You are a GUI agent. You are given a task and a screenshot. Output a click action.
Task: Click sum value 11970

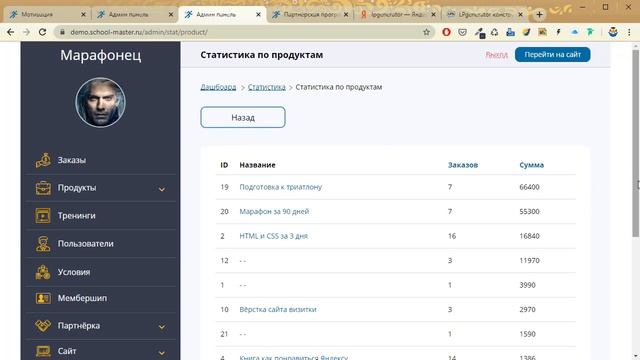[529, 260]
